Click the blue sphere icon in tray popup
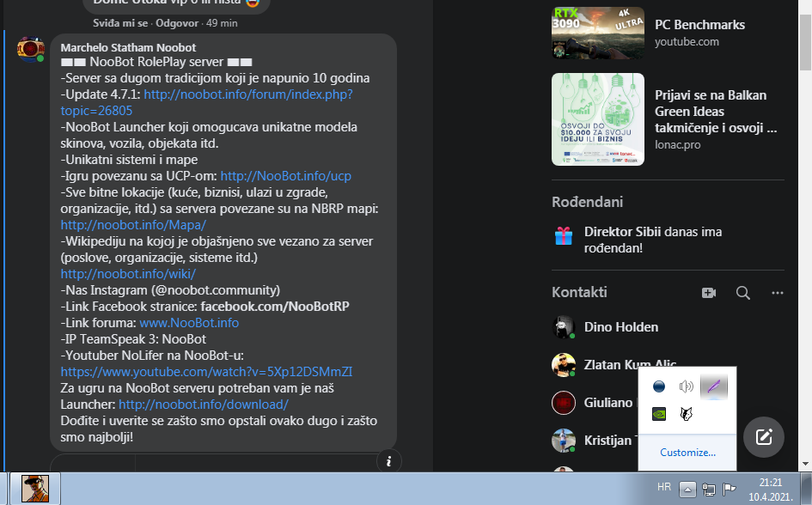Screen dimensions: 812x505 click(x=659, y=386)
